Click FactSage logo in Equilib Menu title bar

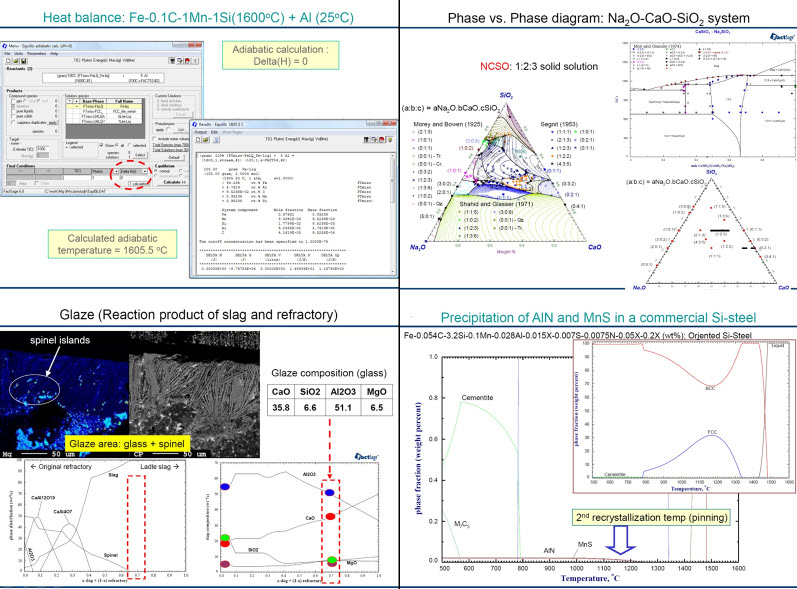click(x=5, y=46)
